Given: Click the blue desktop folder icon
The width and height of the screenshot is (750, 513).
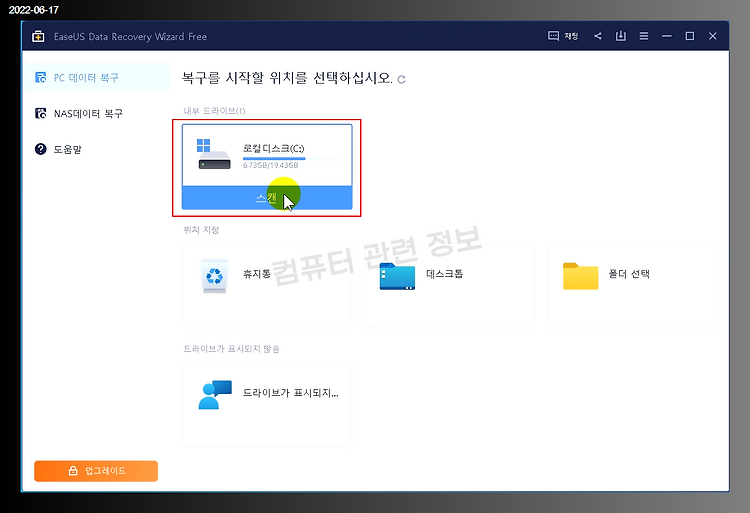Looking at the screenshot, I should (397, 276).
